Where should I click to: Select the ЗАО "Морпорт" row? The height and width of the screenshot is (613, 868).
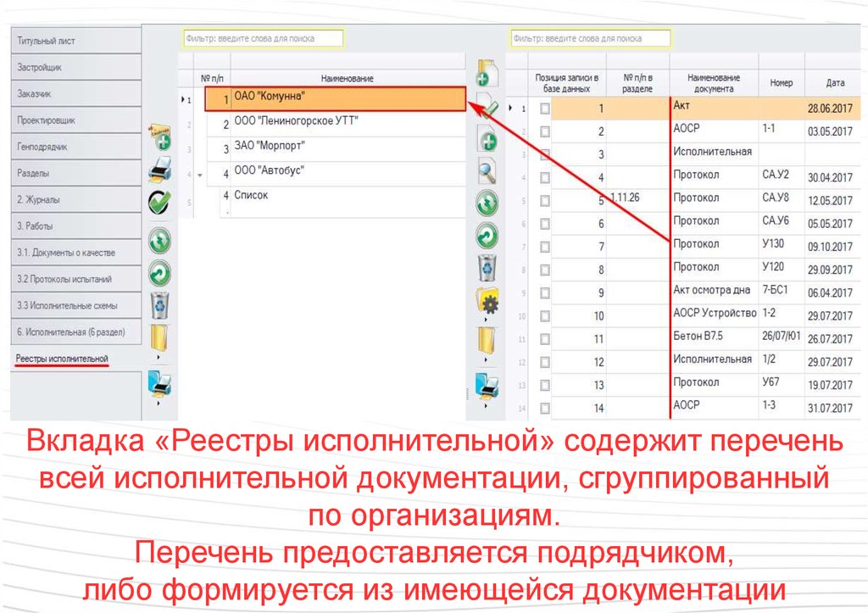click(x=336, y=148)
